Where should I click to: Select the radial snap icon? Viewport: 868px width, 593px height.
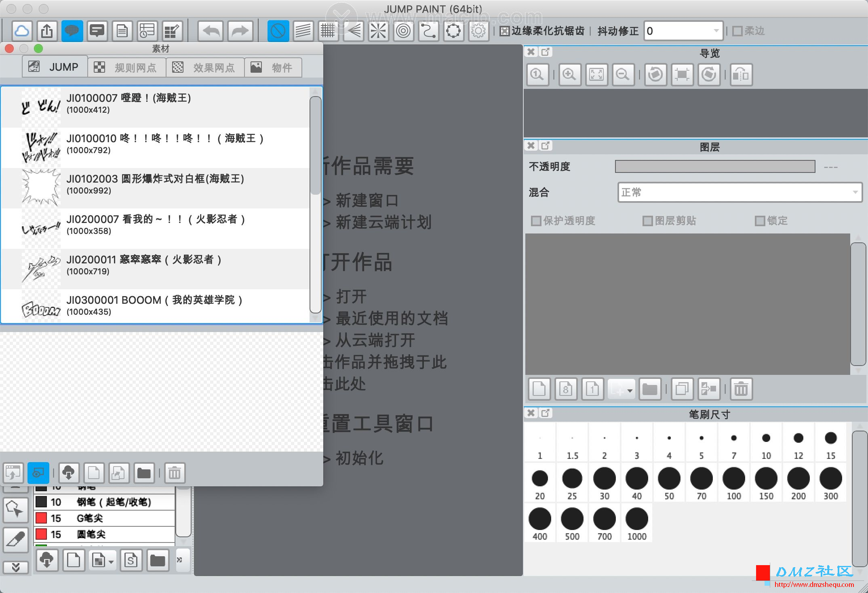(x=378, y=31)
